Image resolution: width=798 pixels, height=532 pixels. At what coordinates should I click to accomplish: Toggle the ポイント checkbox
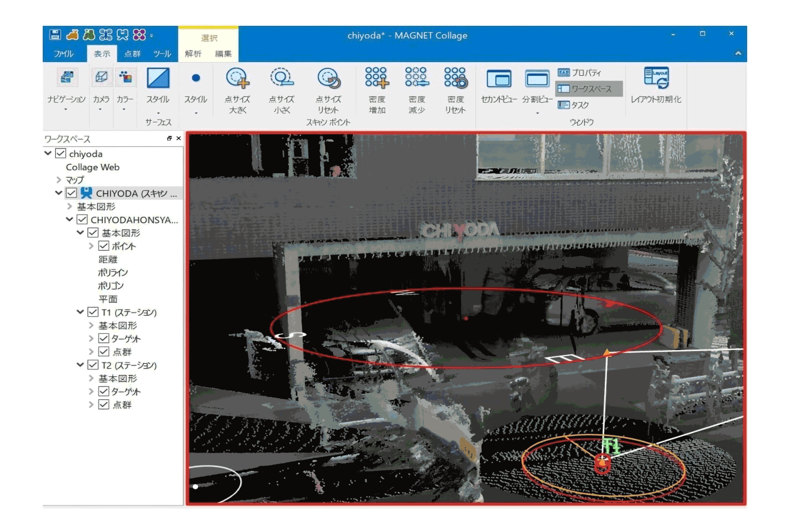(x=104, y=246)
